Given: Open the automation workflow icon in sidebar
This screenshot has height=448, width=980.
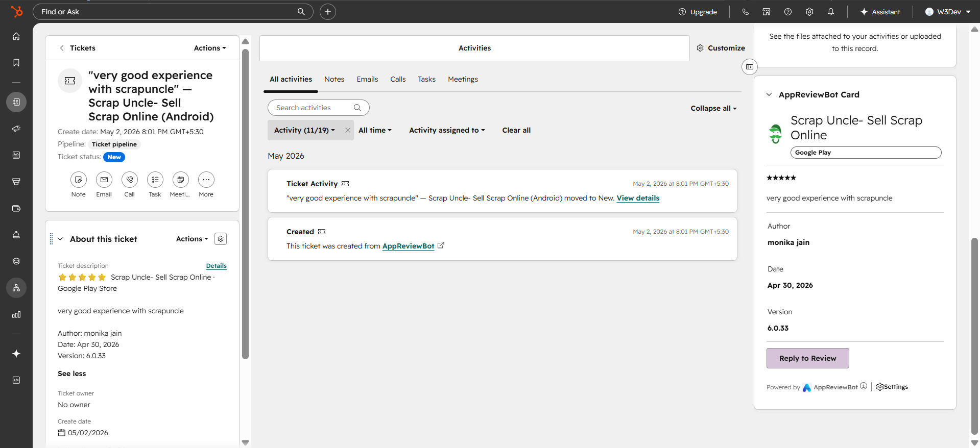Looking at the screenshot, I should 16,288.
